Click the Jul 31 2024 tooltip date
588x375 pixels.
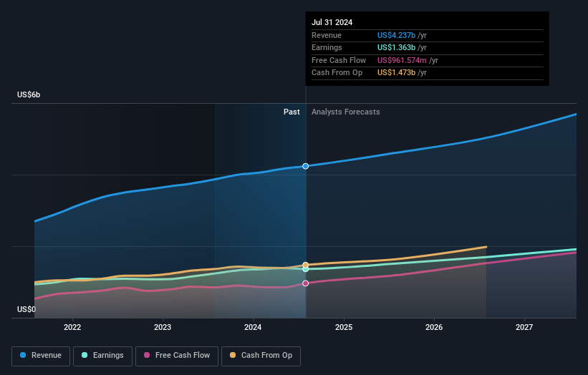332,22
